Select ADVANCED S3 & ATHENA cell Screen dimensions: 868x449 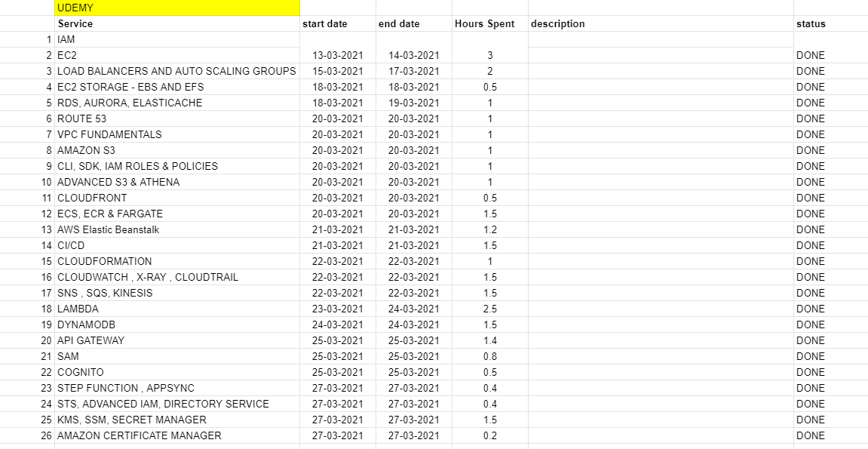tap(177, 182)
